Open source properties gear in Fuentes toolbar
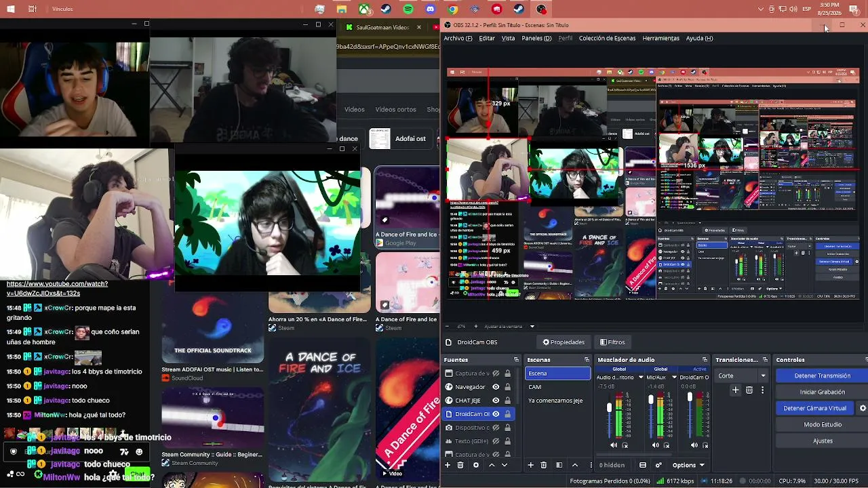Viewport: 868px width, 488px height. [476, 465]
